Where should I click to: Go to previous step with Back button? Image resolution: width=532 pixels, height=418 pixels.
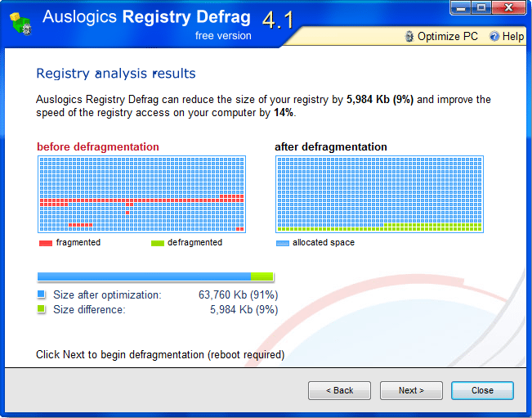click(x=339, y=390)
